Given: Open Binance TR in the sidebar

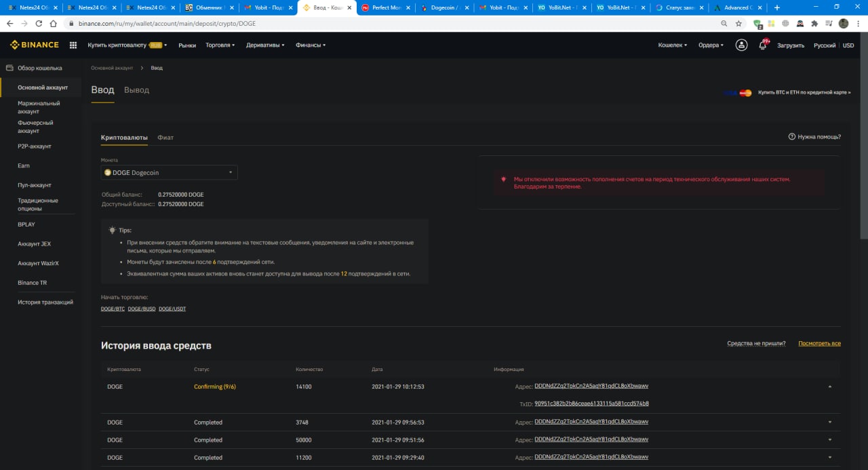Looking at the screenshot, I should [33, 283].
